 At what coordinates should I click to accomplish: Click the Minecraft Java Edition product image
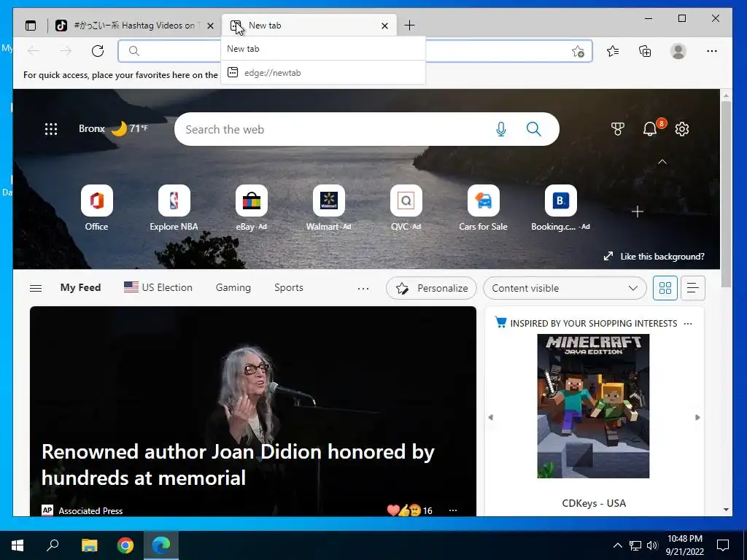(x=593, y=406)
